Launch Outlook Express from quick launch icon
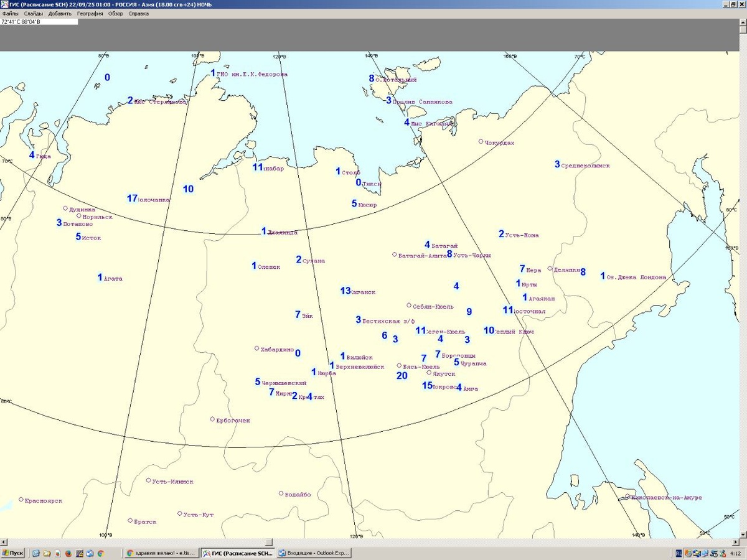 point(90,553)
